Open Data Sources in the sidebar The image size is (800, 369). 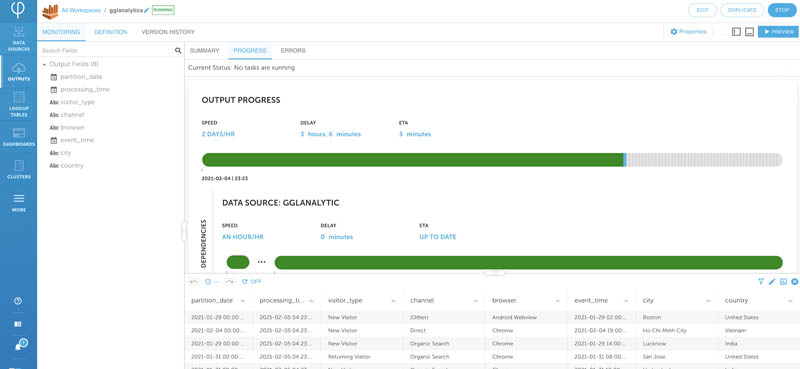point(18,38)
